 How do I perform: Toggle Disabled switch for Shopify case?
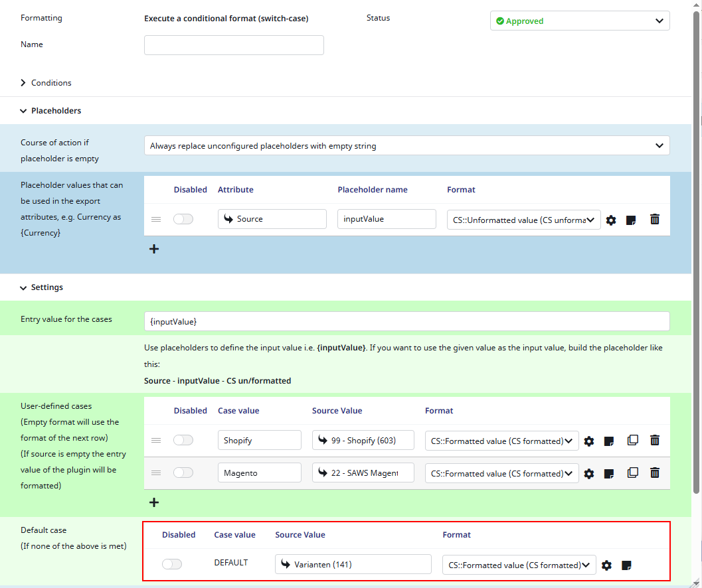(183, 440)
